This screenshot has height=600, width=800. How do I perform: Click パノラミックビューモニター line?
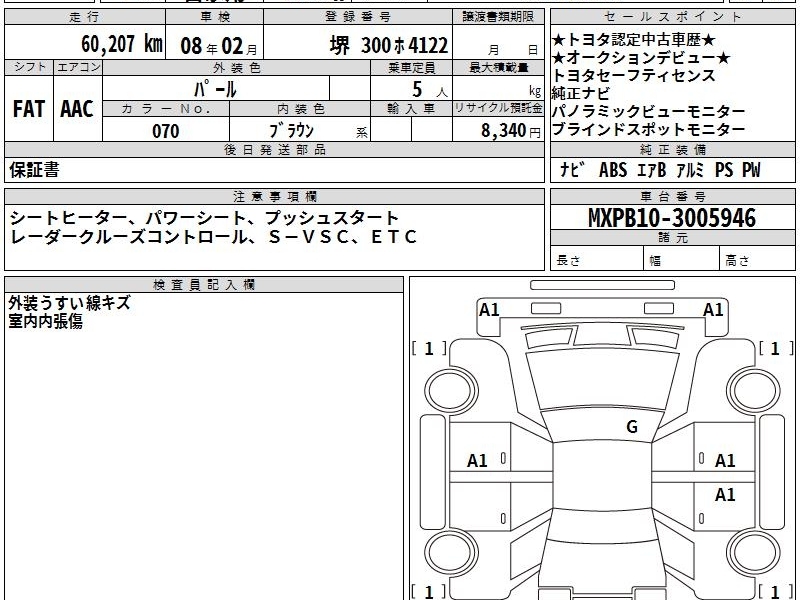(x=648, y=111)
